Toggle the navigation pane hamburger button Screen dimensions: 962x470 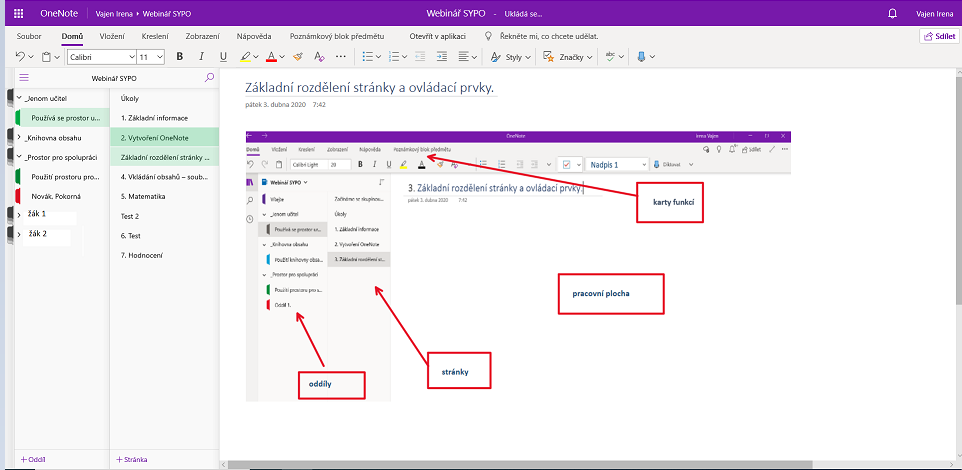pyautogui.click(x=24, y=78)
